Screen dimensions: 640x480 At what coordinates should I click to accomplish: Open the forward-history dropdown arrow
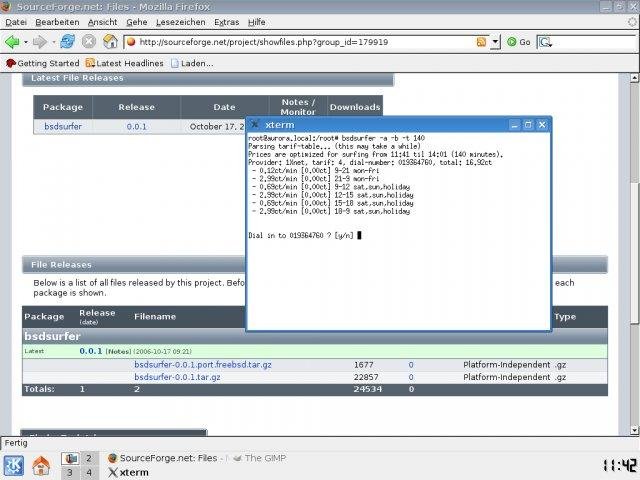coord(53,42)
